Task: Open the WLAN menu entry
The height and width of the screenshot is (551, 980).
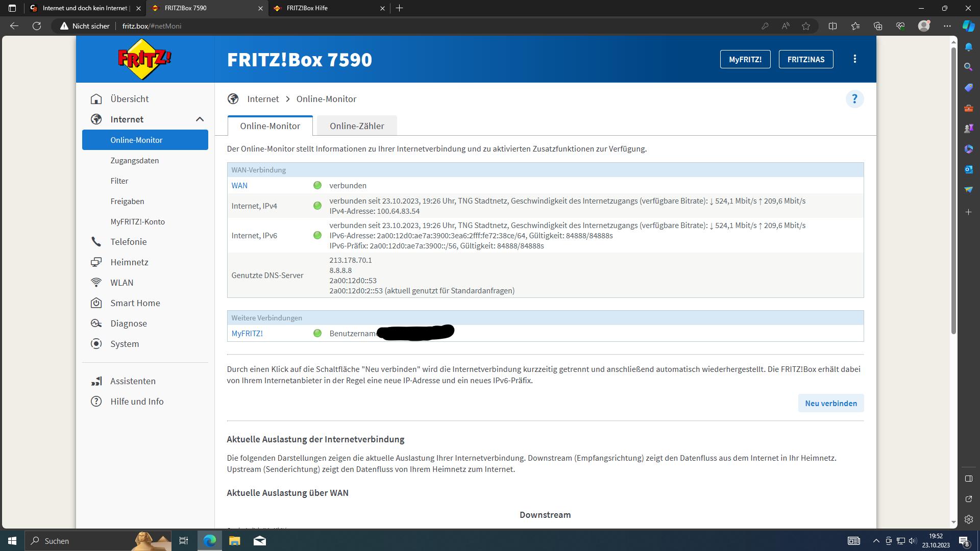Action: (121, 283)
